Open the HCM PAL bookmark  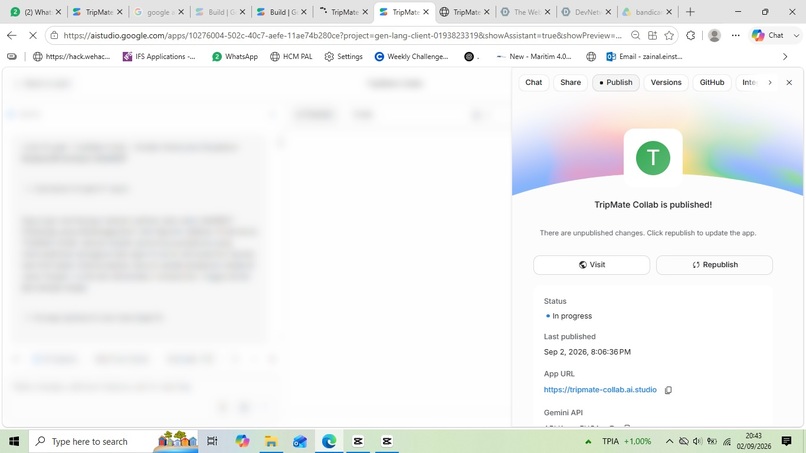click(x=291, y=57)
